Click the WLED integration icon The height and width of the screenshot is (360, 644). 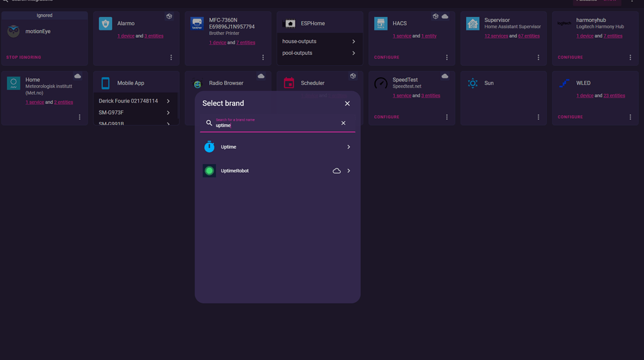(563, 83)
